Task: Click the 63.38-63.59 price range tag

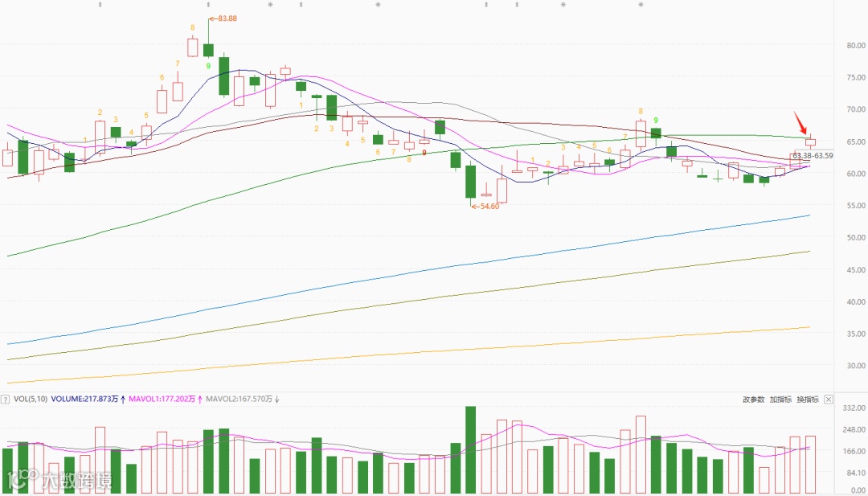Action: (x=813, y=156)
